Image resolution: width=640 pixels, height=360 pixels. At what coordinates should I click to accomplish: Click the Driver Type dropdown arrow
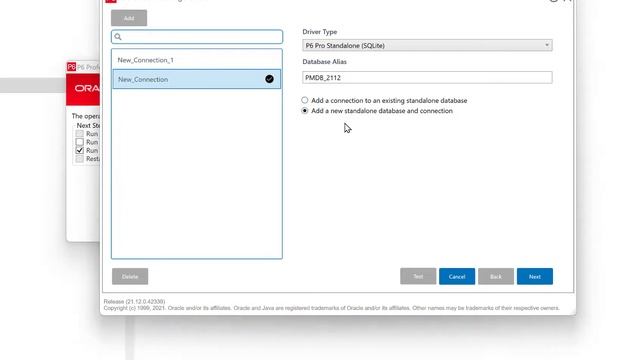[x=547, y=45]
